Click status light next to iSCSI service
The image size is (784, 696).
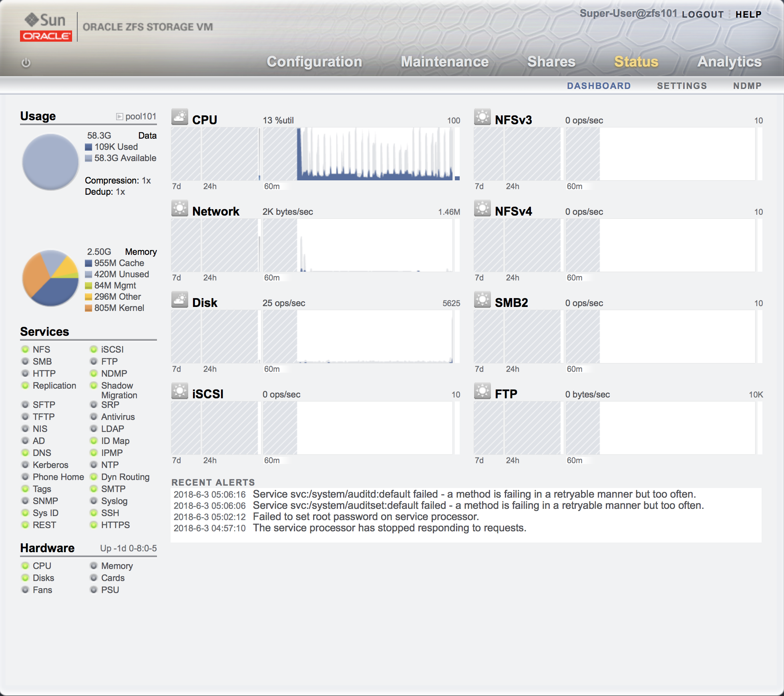pyautogui.click(x=94, y=349)
